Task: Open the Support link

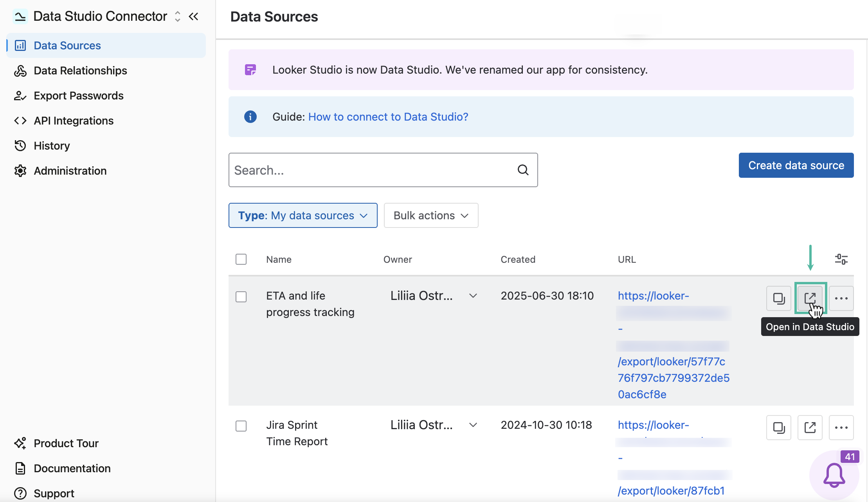Action: pyautogui.click(x=54, y=493)
